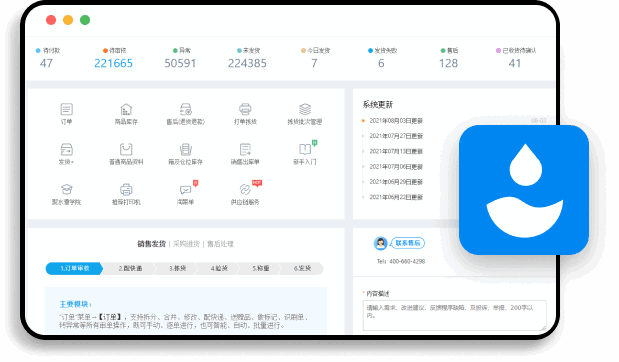
Task: Click the chat bubble message icon
Action: 186,189
